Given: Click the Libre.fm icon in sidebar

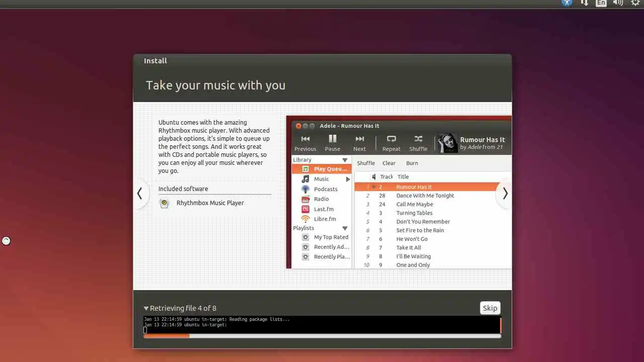Looking at the screenshot, I should pos(305,219).
